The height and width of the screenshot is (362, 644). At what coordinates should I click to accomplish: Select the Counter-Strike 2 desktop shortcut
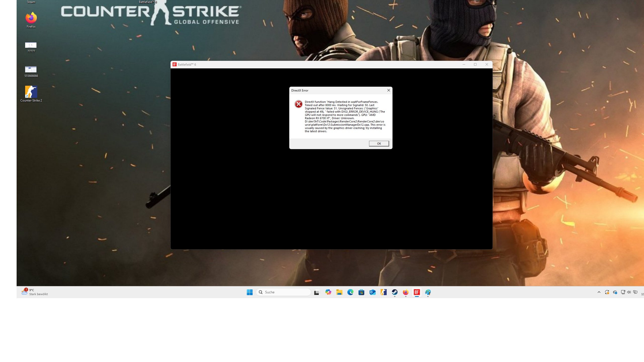(31, 92)
